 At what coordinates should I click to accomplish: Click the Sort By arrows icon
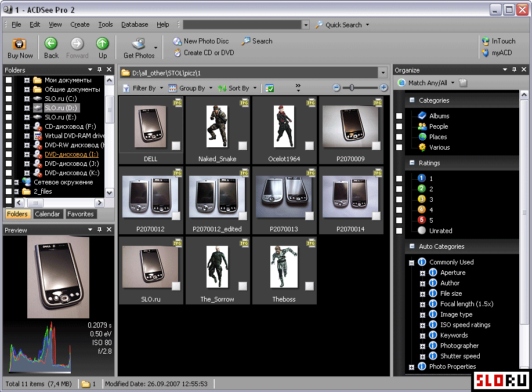click(x=222, y=89)
